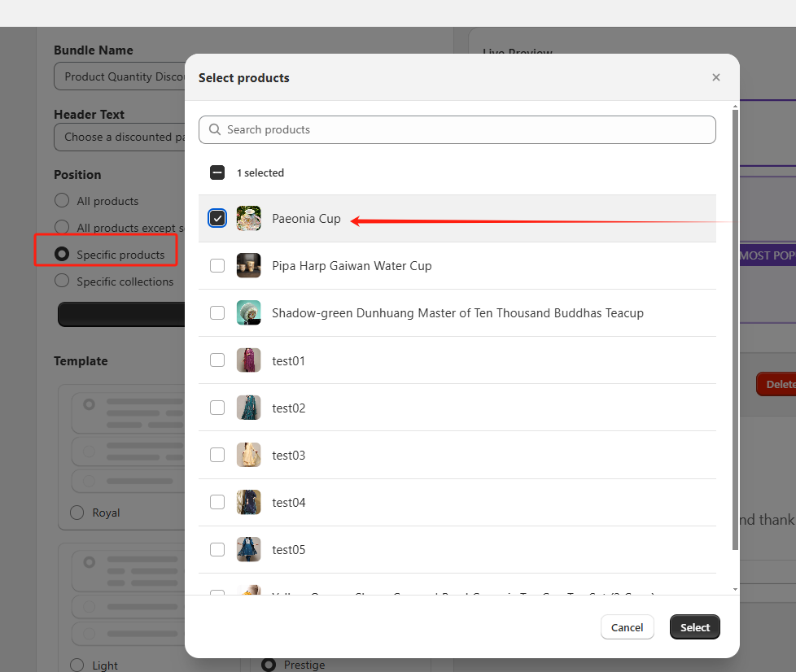The width and height of the screenshot is (796, 672).
Task: Tick the test05 checkbox
Action: click(x=217, y=549)
